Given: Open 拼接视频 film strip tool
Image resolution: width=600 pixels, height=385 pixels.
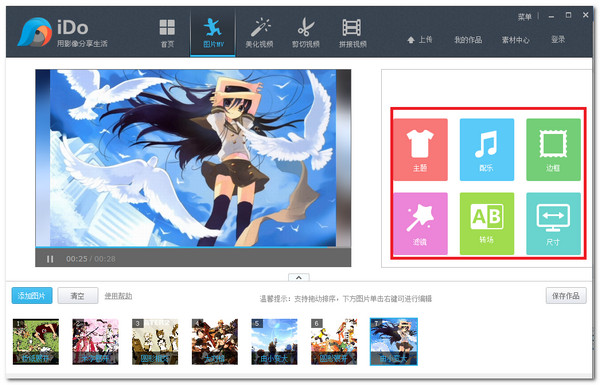Looking at the screenshot, I should pos(352,33).
